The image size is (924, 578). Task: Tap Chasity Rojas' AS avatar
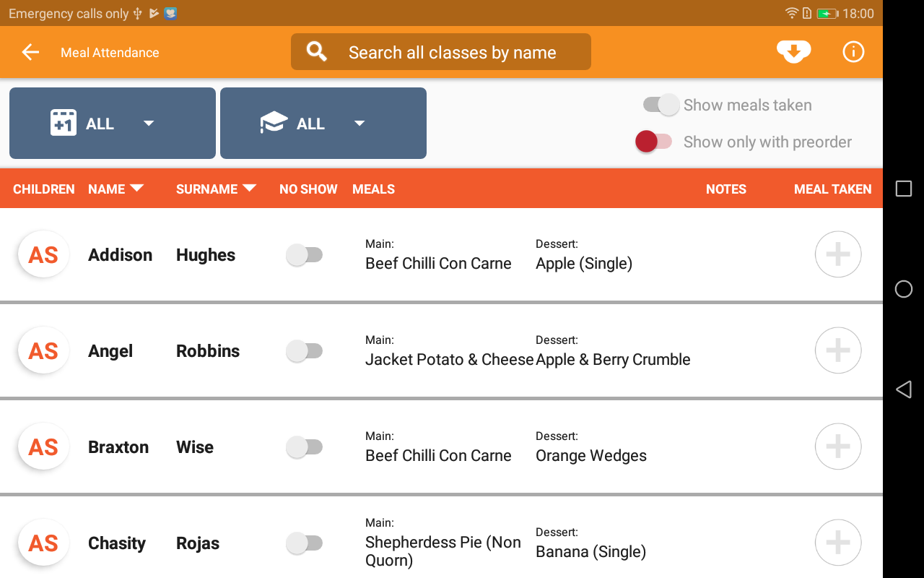point(43,543)
